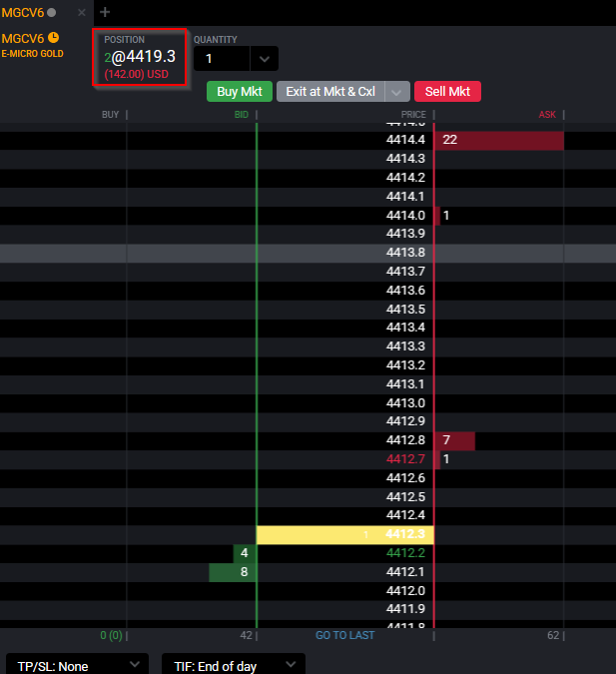Click price level 4413.2
The width and height of the screenshot is (616, 674).
(x=405, y=365)
